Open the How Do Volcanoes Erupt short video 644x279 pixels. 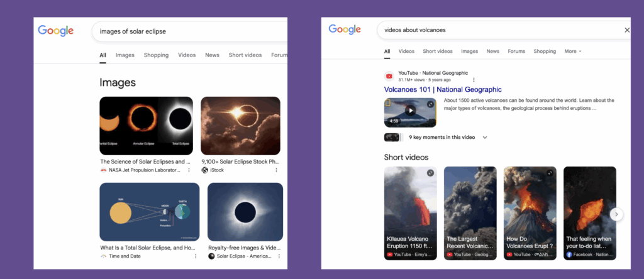(x=530, y=213)
